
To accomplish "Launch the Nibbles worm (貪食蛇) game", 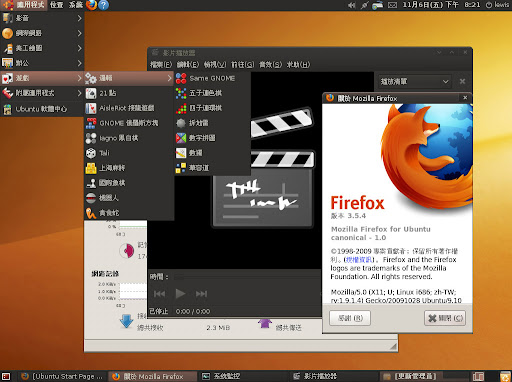I will (129, 213).
